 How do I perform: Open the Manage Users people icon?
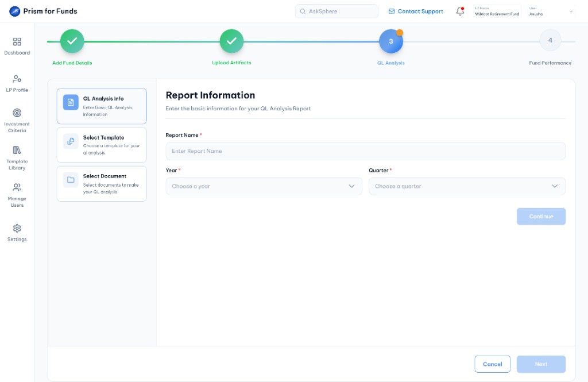[x=17, y=187]
